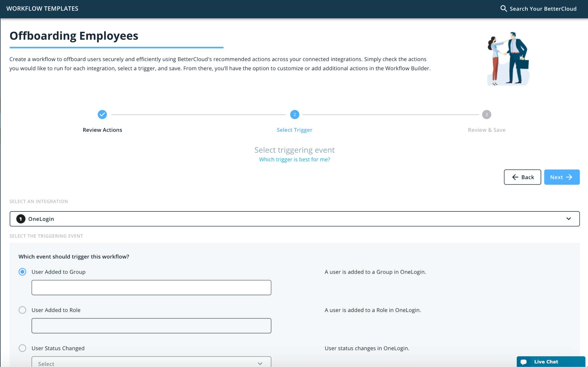Click the Back button
This screenshot has height=367, width=588.
(522, 177)
